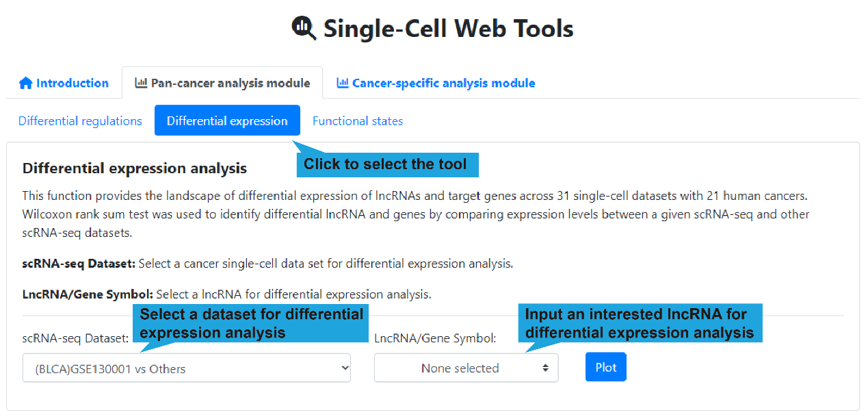Select the Differential expression pill
This screenshot has height=417, width=868.
pyautogui.click(x=227, y=121)
